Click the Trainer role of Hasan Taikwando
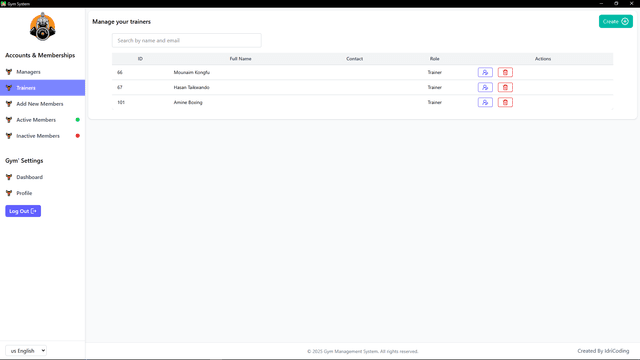Screen dimensions: 640x360 (434, 87)
